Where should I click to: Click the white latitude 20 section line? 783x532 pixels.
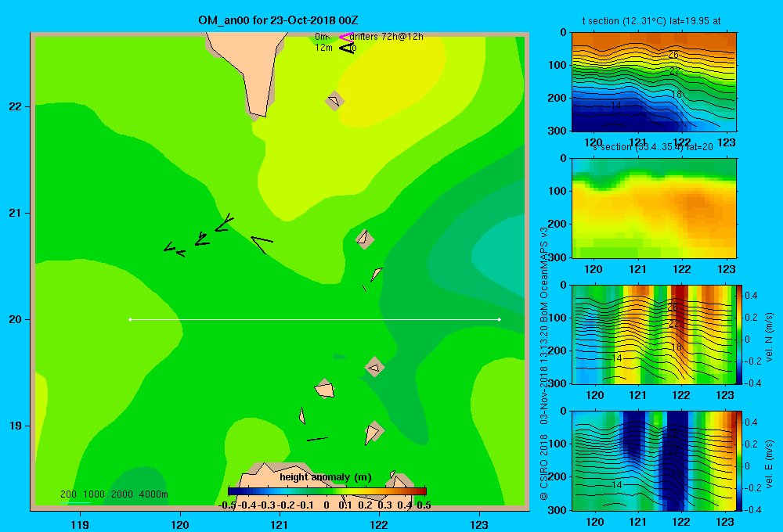click(x=315, y=319)
